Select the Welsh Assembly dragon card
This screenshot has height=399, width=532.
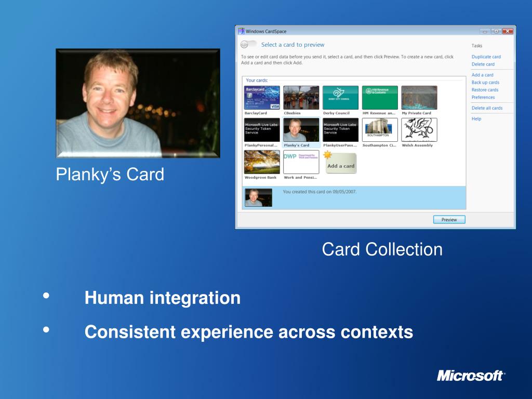[x=419, y=130]
